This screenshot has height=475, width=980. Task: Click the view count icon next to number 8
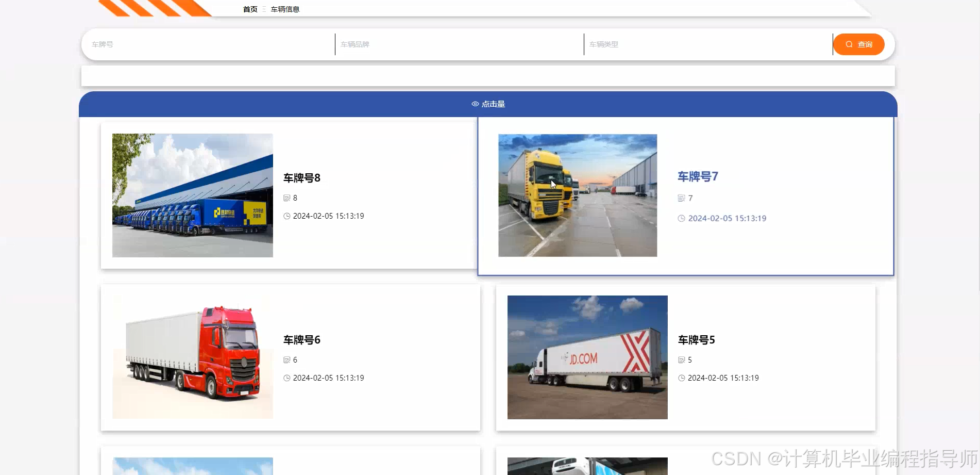point(286,198)
